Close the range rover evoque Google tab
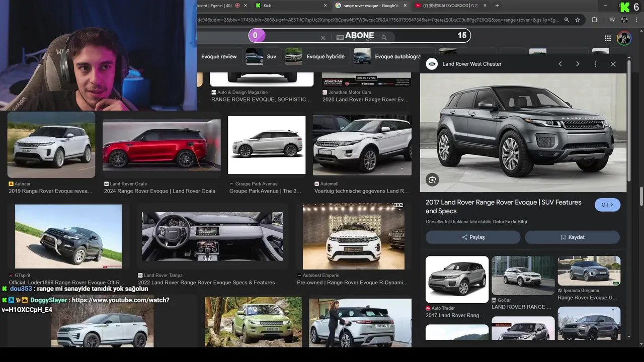 coord(405,6)
